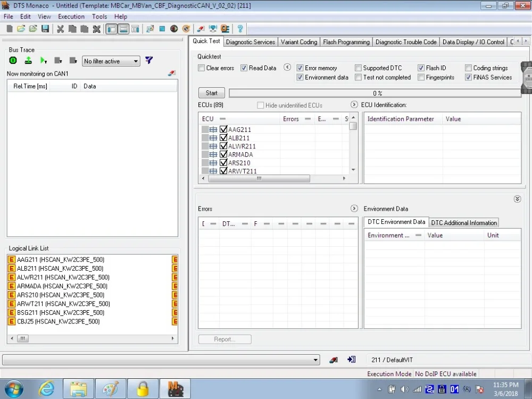Open the Execution menu
The image size is (532, 399).
(71, 16)
